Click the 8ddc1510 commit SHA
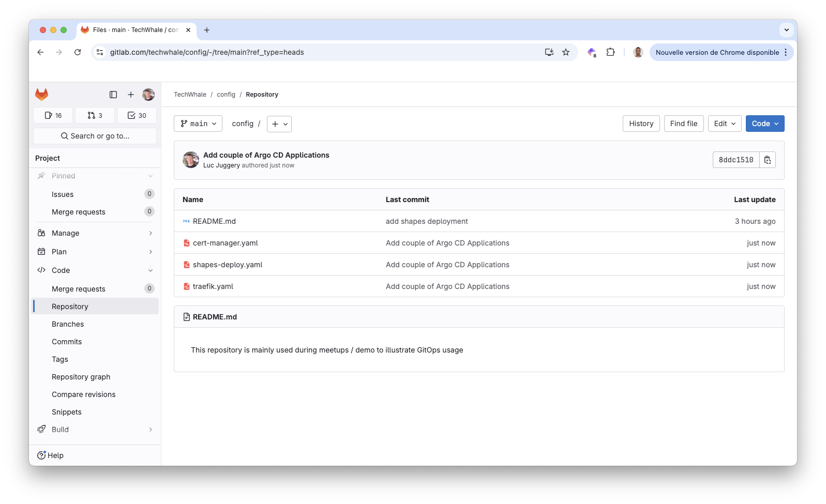The height and width of the screenshot is (504, 826). coord(736,160)
